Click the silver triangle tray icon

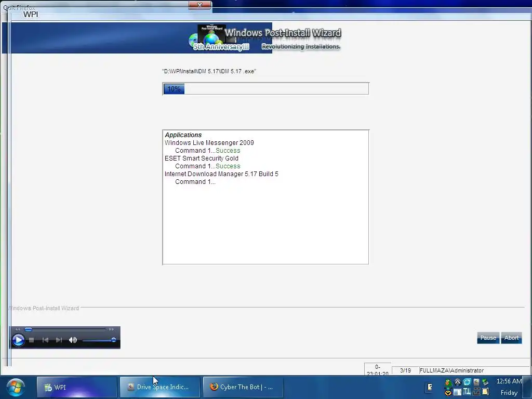[x=457, y=382]
